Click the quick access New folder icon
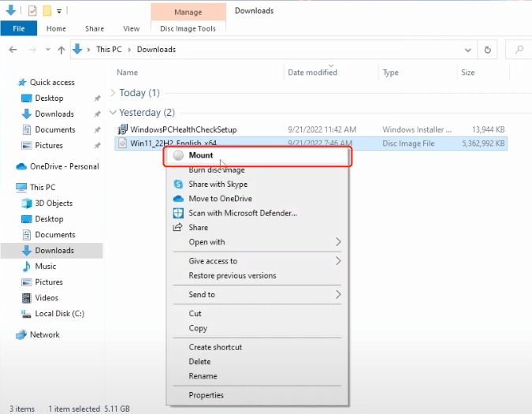The image size is (532, 414). [47, 11]
